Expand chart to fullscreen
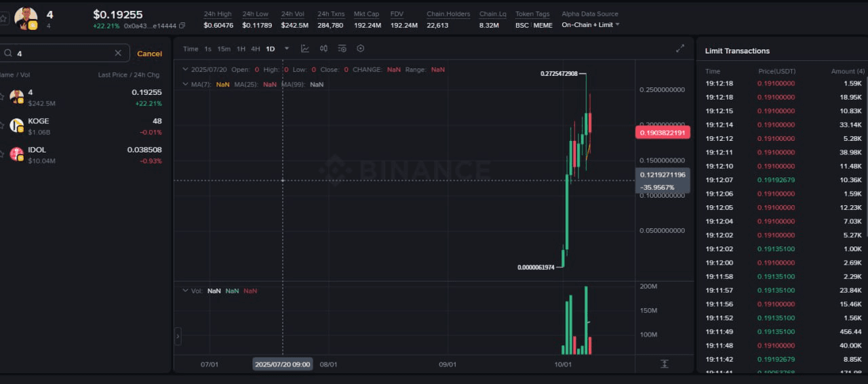 [680, 49]
